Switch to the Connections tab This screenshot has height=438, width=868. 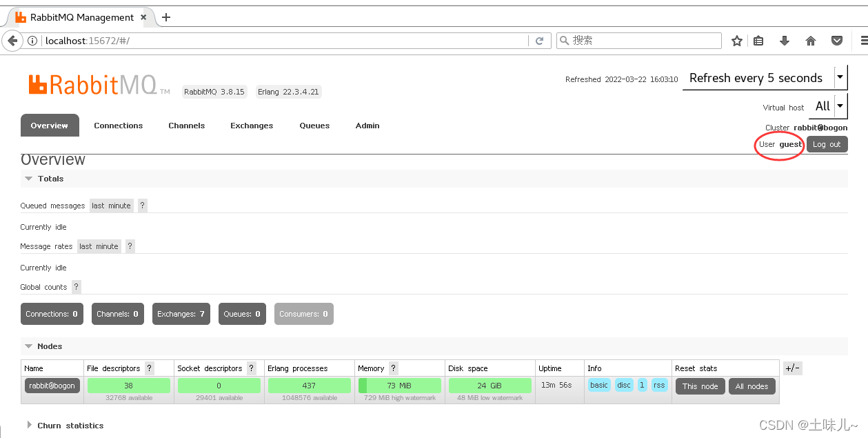coord(119,126)
